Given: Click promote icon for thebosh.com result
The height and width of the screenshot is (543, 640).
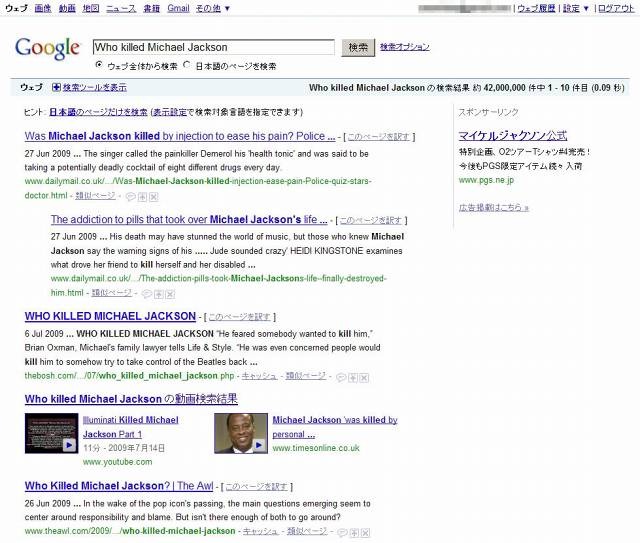Looking at the screenshot, I should pyautogui.click(x=353, y=378).
